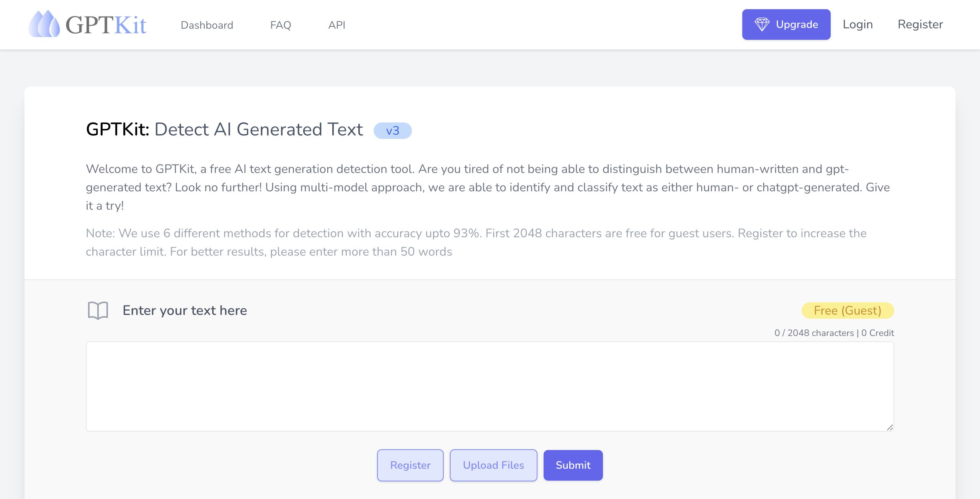
Task: Click the 'Welcome to GPTKit' paragraph
Action: pyautogui.click(x=488, y=187)
